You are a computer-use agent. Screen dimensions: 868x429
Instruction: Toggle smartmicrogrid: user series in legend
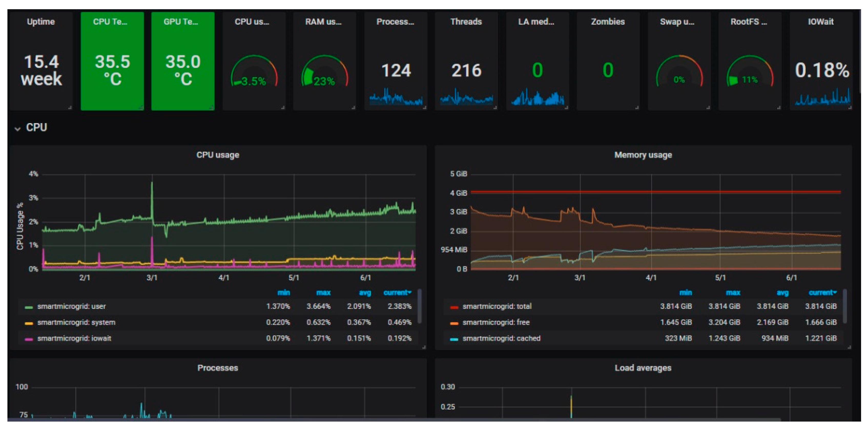pos(71,306)
